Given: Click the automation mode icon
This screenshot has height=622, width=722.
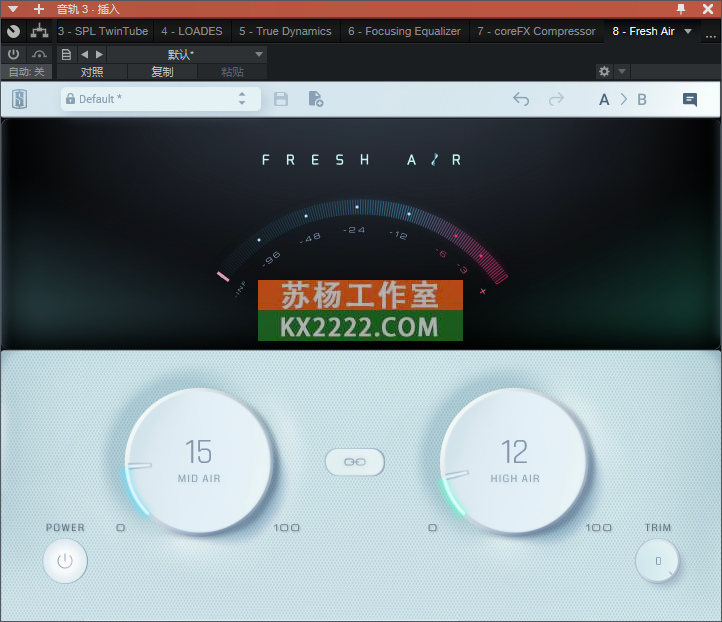Looking at the screenshot, I should pos(39,54).
